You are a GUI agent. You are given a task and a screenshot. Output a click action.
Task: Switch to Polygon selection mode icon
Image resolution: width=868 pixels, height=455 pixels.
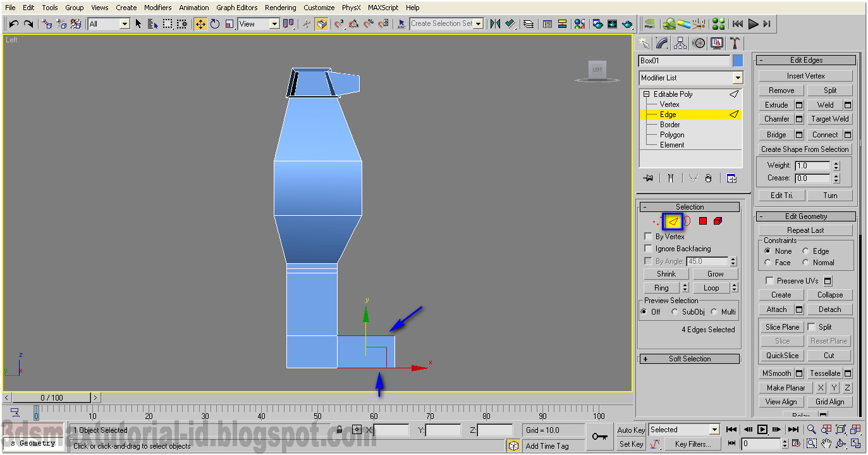[x=703, y=221]
